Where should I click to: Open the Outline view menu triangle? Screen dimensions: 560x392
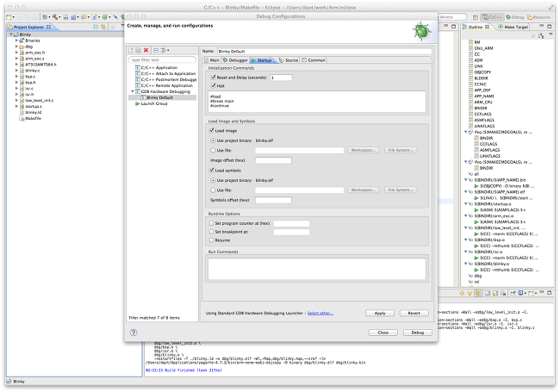point(551,34)
